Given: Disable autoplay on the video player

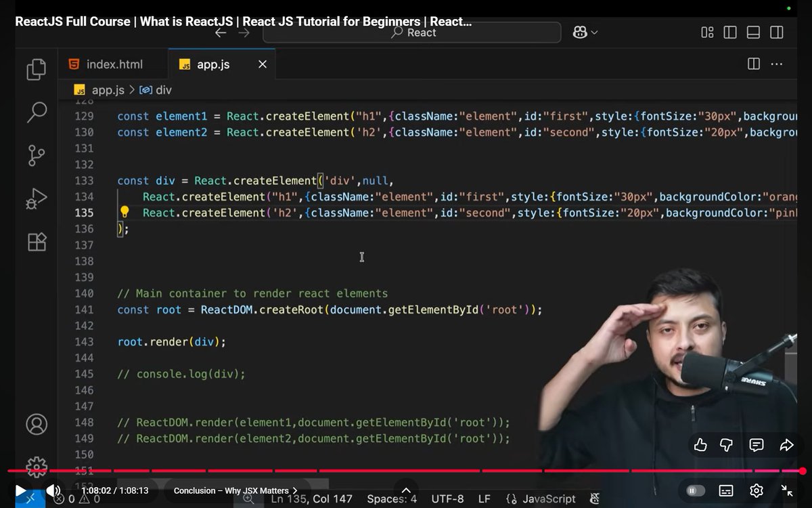Looking at the screenshot, I should click(694, 490).
